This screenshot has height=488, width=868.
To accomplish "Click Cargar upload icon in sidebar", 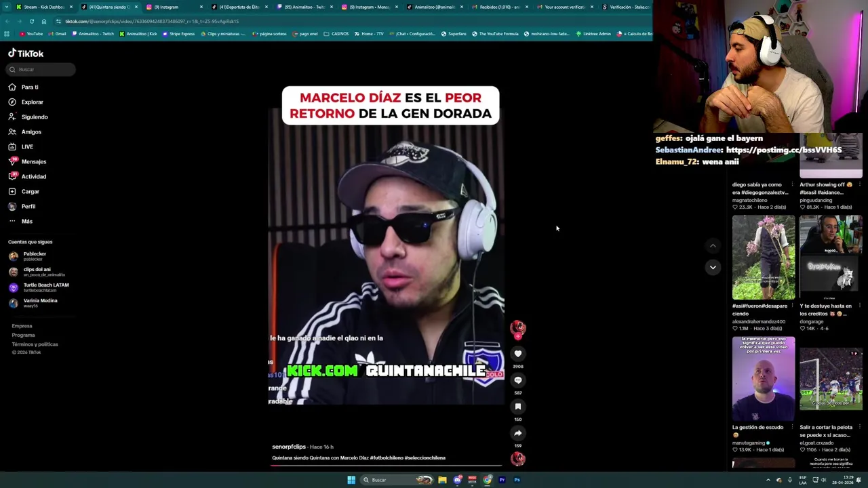I will pos(12,191).
